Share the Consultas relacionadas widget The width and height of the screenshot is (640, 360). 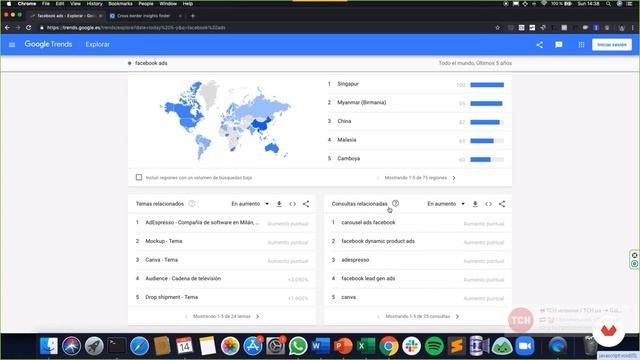point(502,204)
